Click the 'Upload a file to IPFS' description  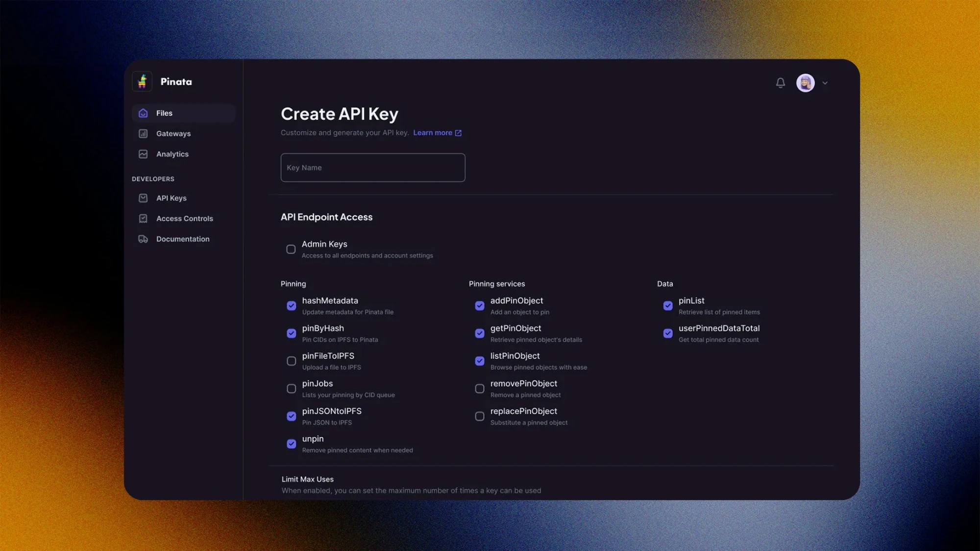(332, 368)
